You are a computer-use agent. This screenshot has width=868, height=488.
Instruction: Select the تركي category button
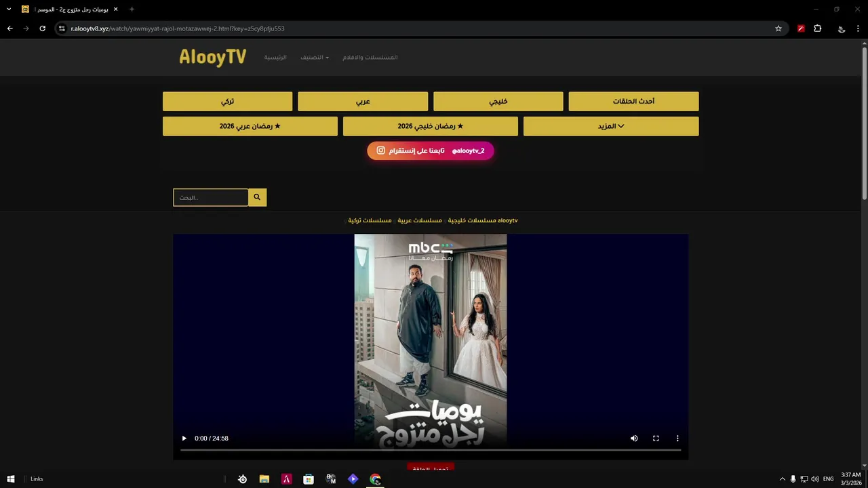pyautogui.click(x=227, y=102)
